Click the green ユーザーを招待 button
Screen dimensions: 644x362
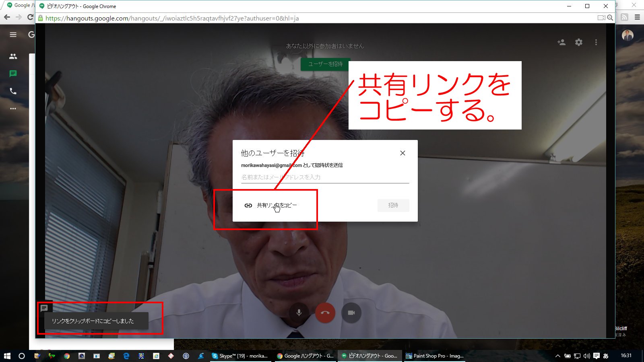coord(325,64)
